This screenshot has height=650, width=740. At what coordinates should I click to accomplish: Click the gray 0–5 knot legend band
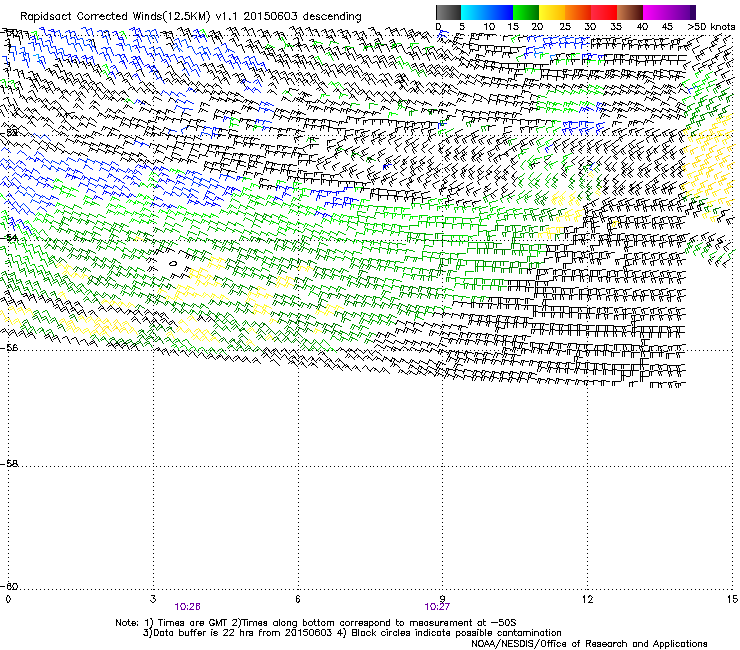tap(448, 12)
